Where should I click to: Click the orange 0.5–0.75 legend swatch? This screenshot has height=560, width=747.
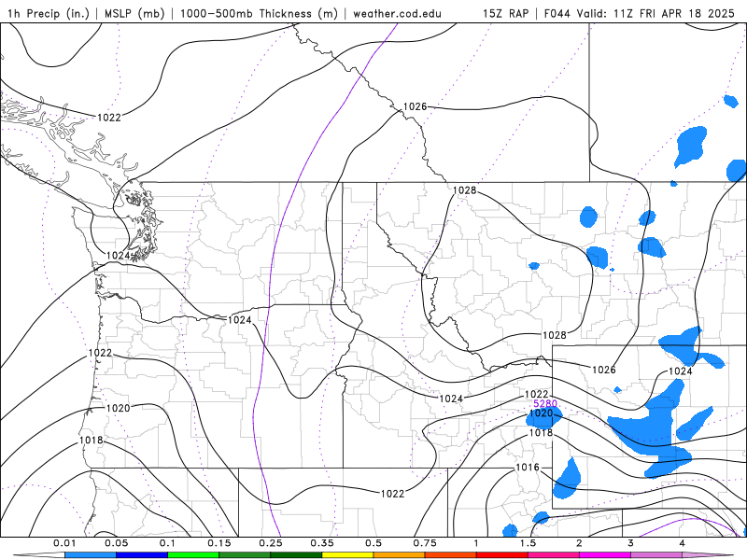tap(400, 555)
